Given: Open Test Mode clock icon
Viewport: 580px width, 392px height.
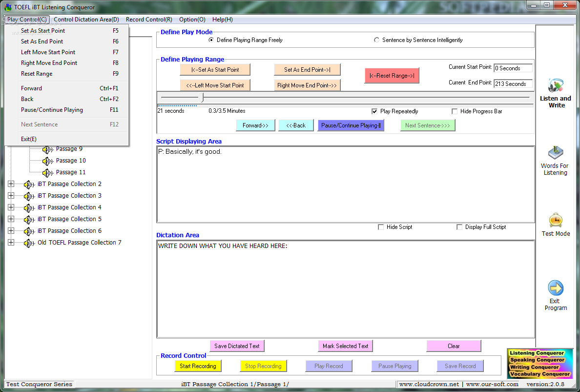Looking at the screenshot, I should [x=555, y=220].
